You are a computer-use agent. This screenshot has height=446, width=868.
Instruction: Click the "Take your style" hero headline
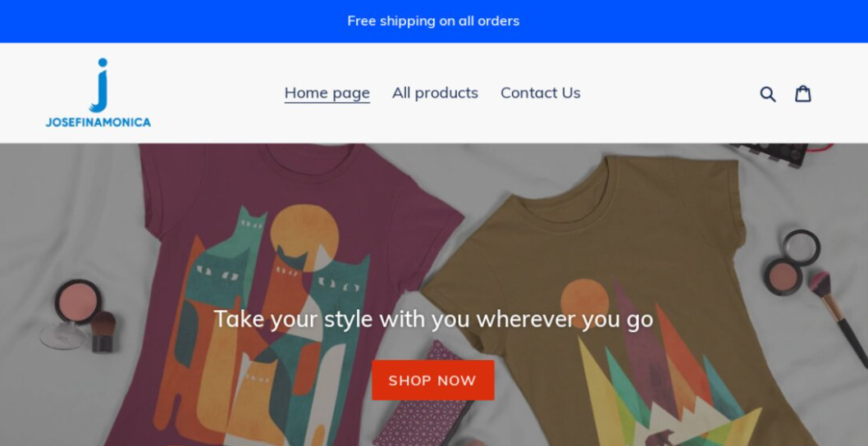433,318
